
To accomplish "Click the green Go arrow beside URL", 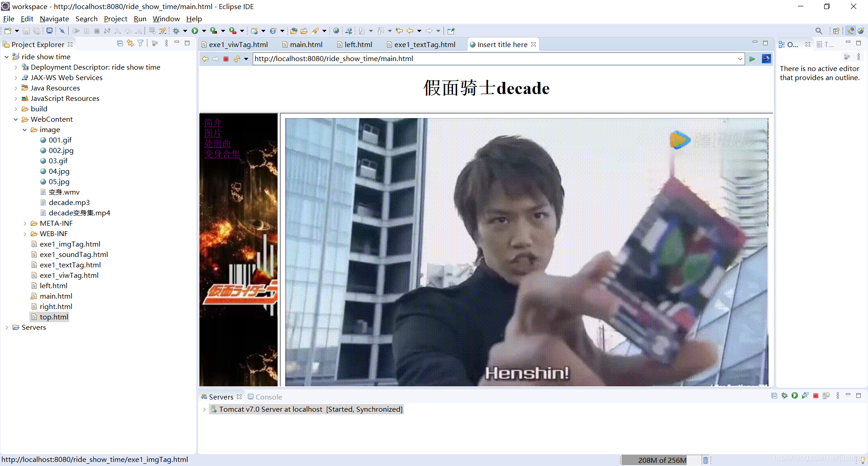I will [752, 59].
